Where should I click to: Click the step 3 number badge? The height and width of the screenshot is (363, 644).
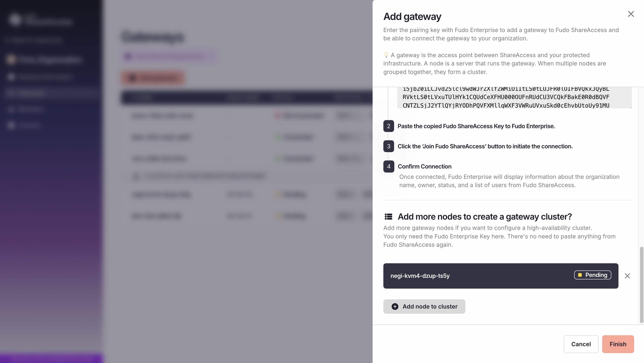(389, 146)
